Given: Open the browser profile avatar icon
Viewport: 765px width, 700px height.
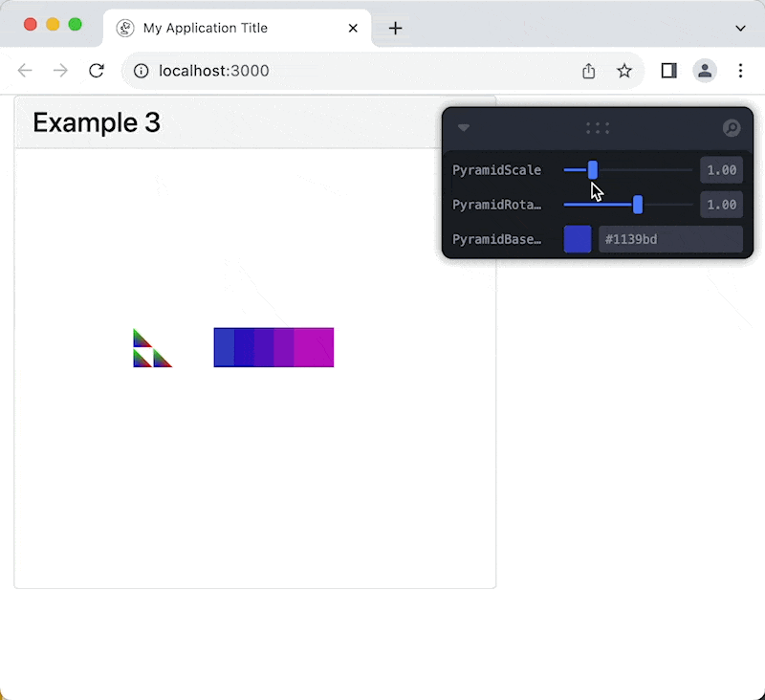Looking at the screenshot, I should (705, 70).
